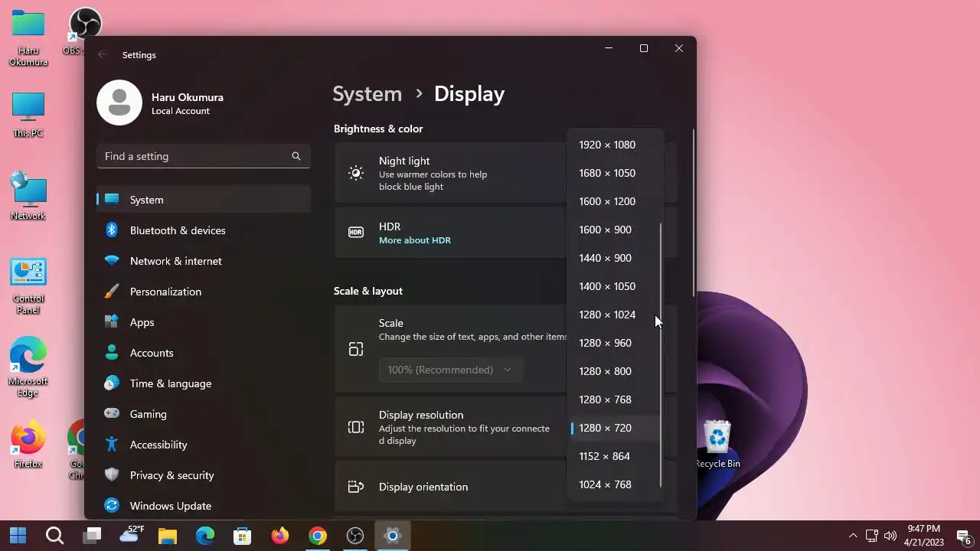Open the 100% (Recommended) scale dropdown
Image resolution: width=980 pixels, height=551 pixels.
(450, 370)
